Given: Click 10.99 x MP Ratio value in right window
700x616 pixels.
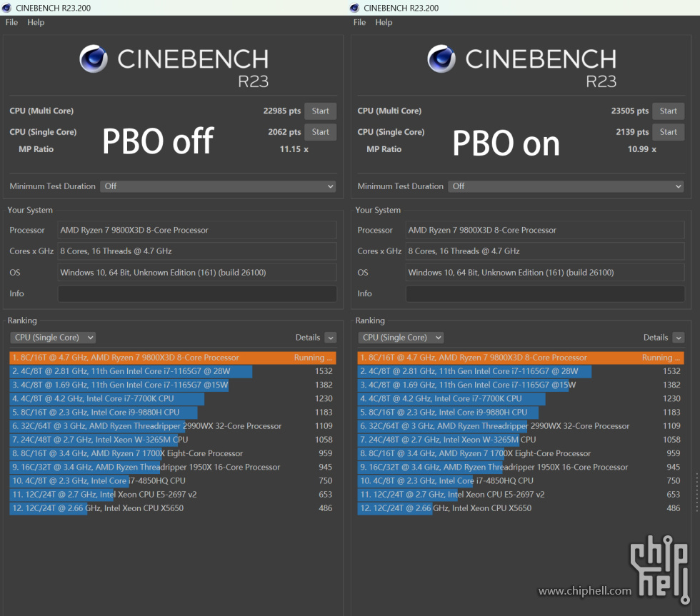Looking at the screenshot, I should pos(642,149).
